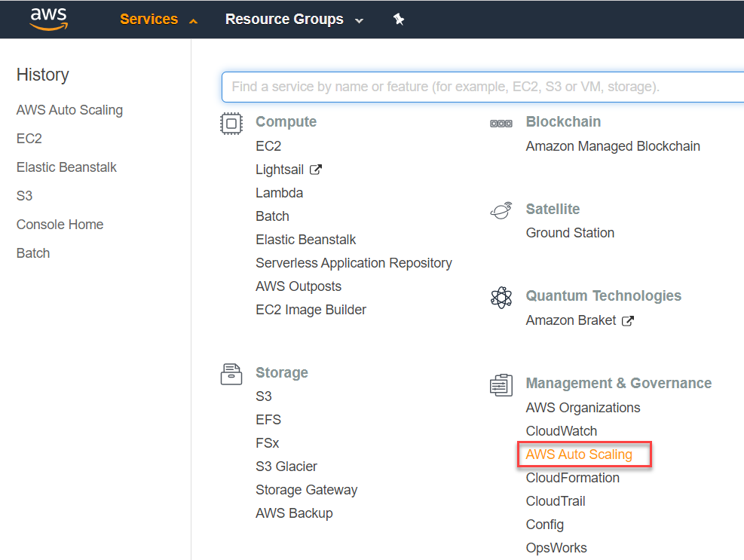Open Amazon Managed Blockchain

tap(613, 146)
